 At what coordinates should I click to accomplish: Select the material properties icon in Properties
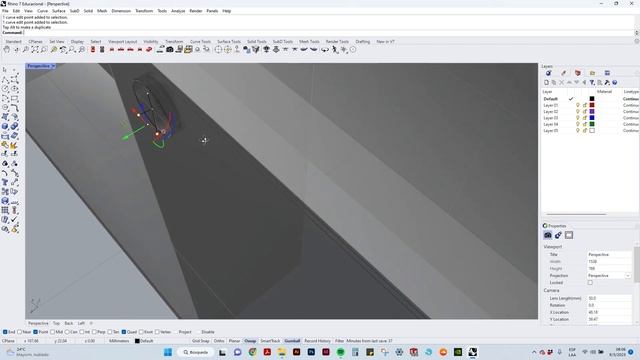(x=558, y=235)
